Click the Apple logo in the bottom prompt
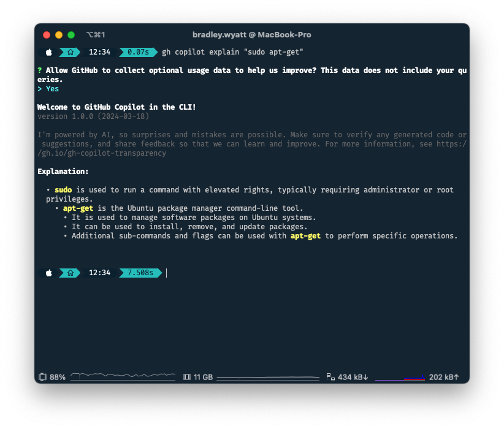The height and width of the screenshot is (429, 504). coord(49,273)
